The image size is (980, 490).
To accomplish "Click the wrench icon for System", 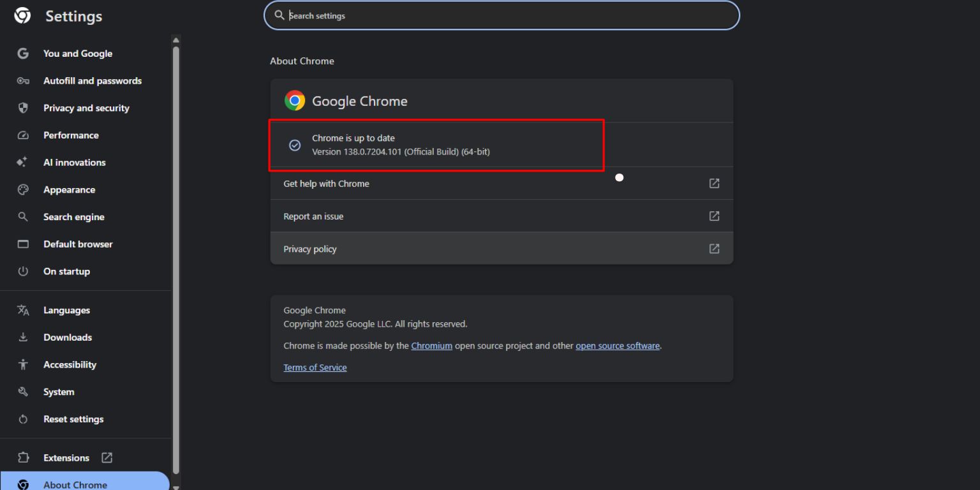I will coord(23,392).
